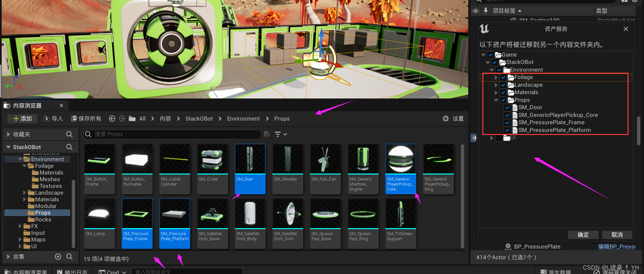Expand the FX folder in content tree
Screen dimensions: 644x274
point(20,226)
